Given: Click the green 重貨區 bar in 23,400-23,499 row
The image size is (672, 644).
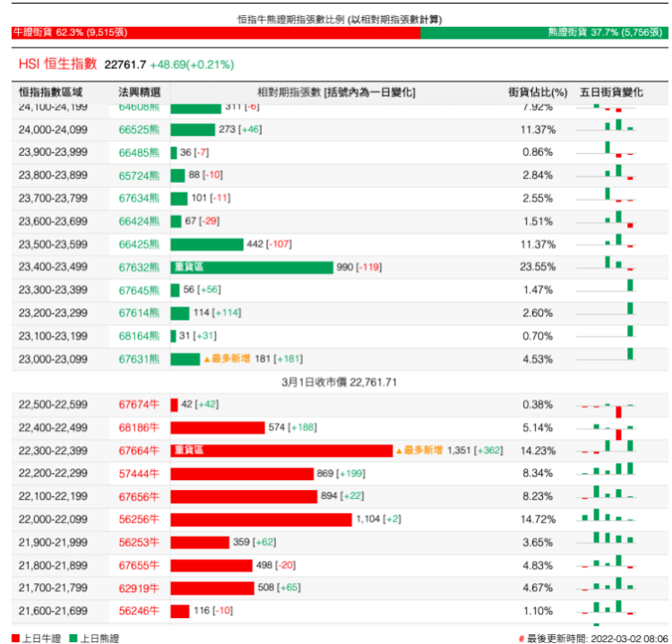Looking at the screenshot, I should click(252, 268).
